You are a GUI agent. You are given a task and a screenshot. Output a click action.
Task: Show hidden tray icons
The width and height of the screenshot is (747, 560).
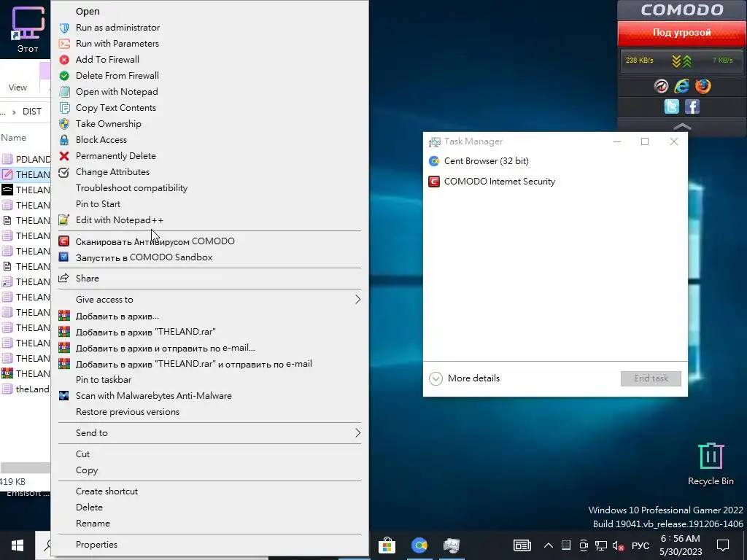549,545
